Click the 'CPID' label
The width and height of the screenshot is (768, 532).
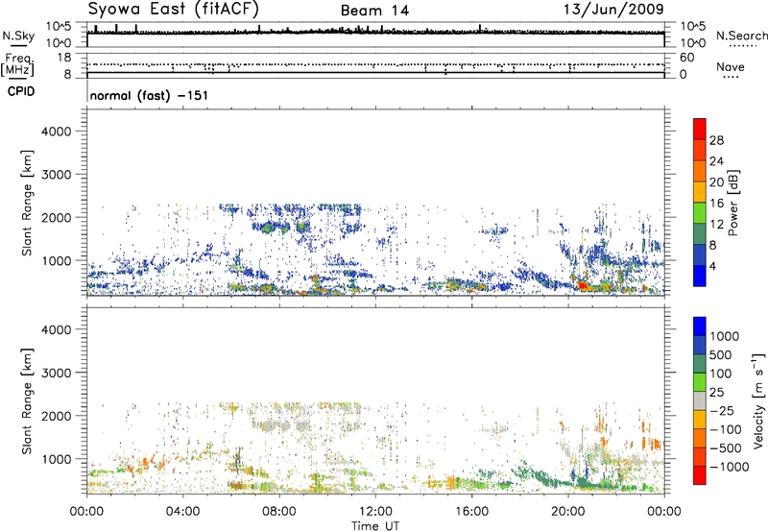click(x=21, y=91)
